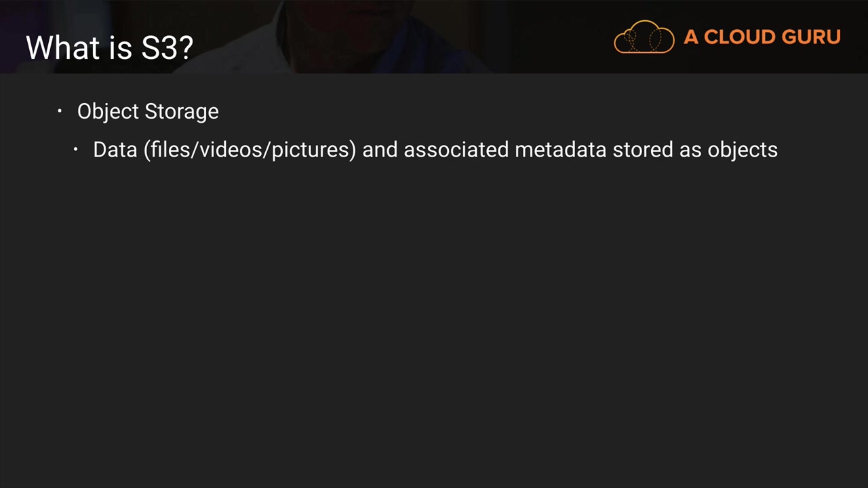
Task: Click the letter "A" in the brand name
Action: (x=690, y=37)
